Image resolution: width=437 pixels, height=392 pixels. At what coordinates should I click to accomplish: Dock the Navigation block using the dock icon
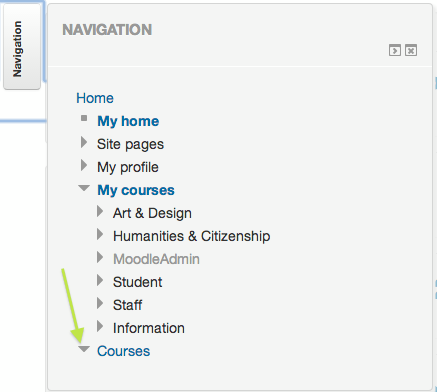pos(395,50)
